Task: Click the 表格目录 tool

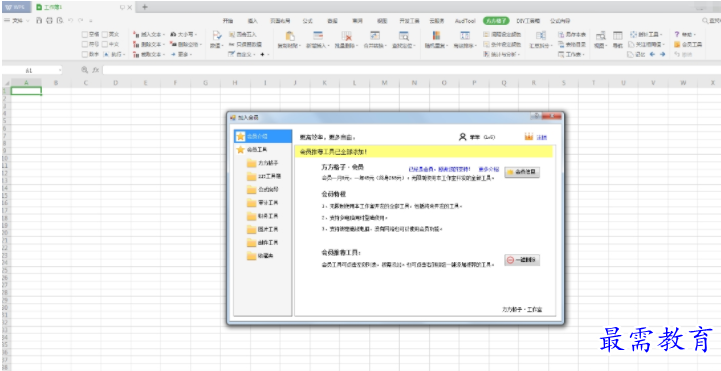Action: pos(572,45)
